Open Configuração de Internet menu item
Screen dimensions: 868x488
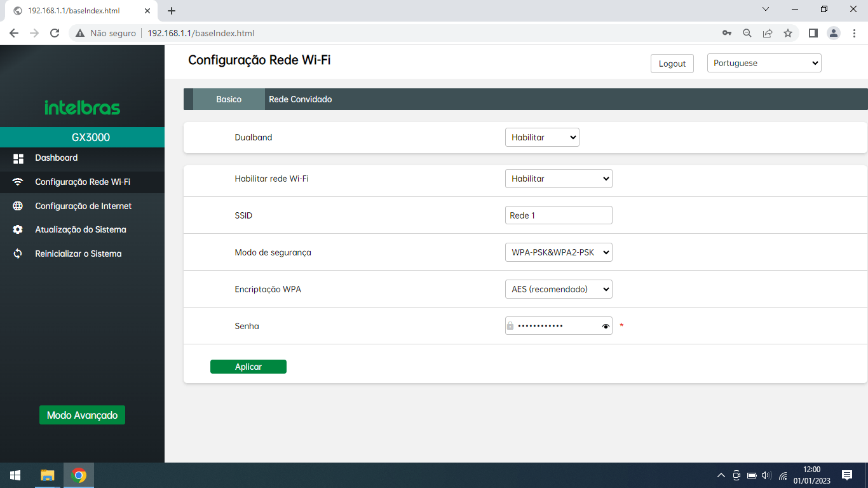[82, 206]
